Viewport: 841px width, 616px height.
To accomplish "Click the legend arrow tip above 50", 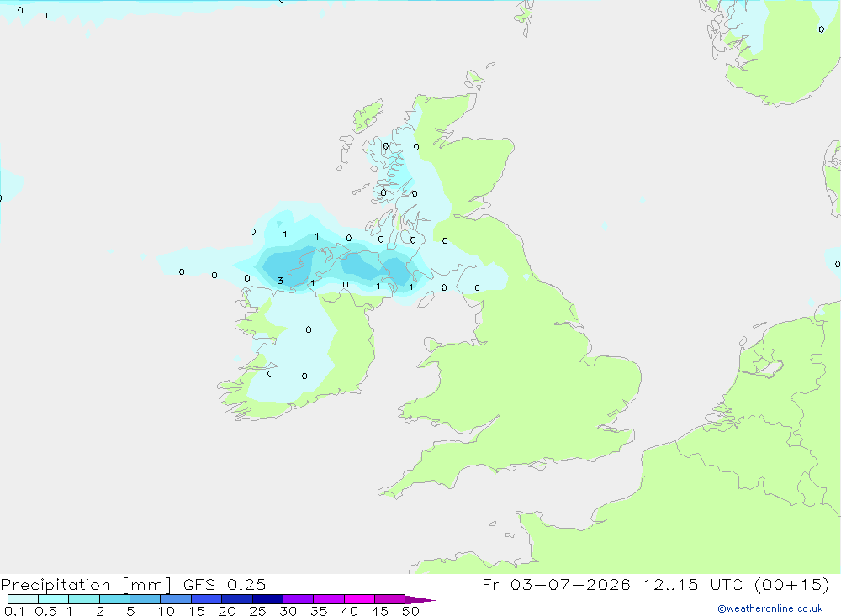I will point(420,599).
